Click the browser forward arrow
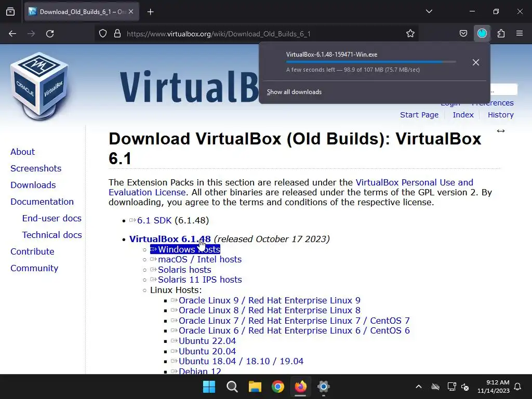This screenshot has height=399, width=532. click(31, 34)
